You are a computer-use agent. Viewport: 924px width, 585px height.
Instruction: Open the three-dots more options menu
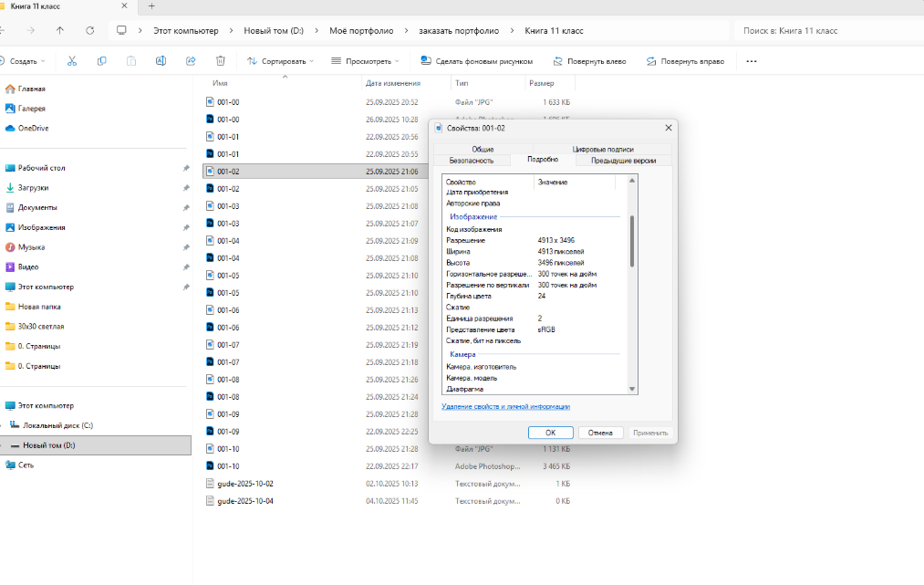(x=752, y=61)
